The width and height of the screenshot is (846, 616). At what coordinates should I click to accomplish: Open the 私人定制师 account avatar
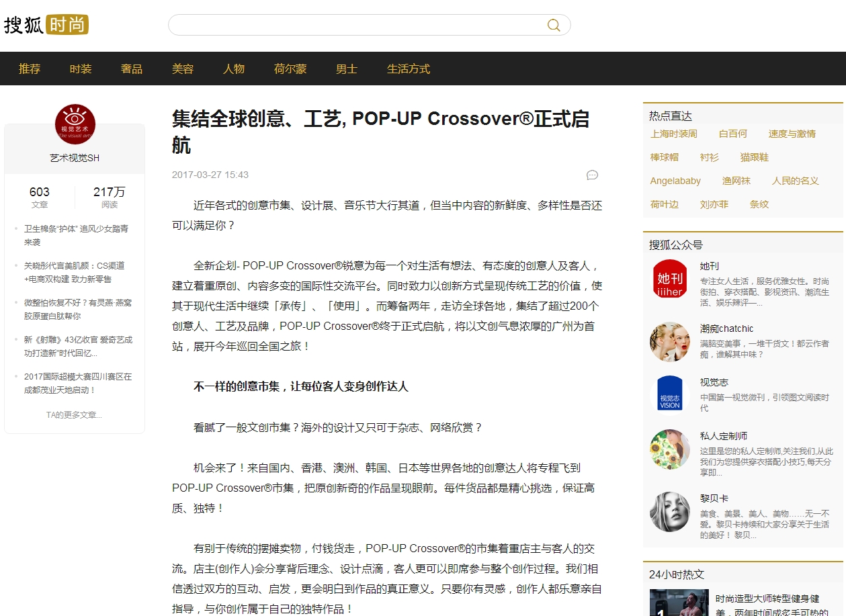pos(670,449)
